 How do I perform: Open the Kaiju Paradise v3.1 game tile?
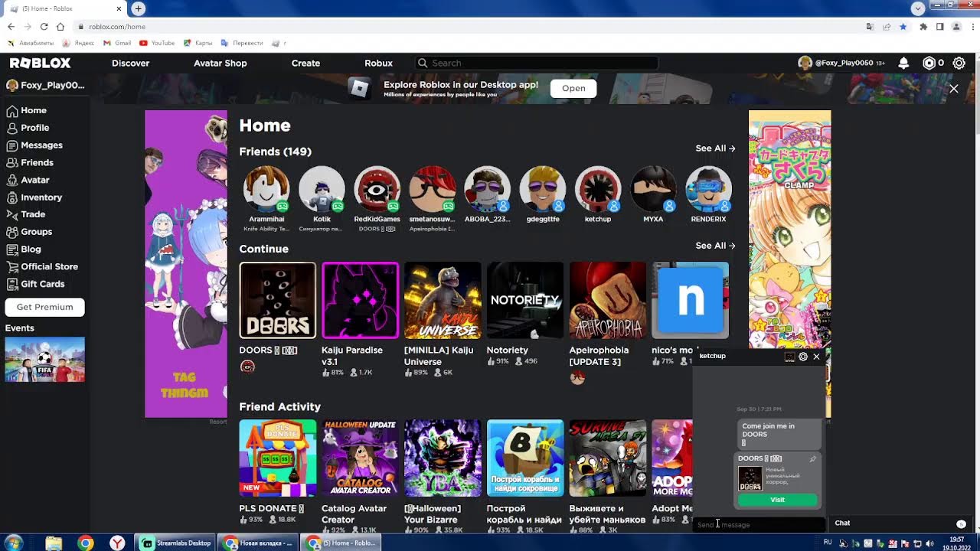pos(360,300)
